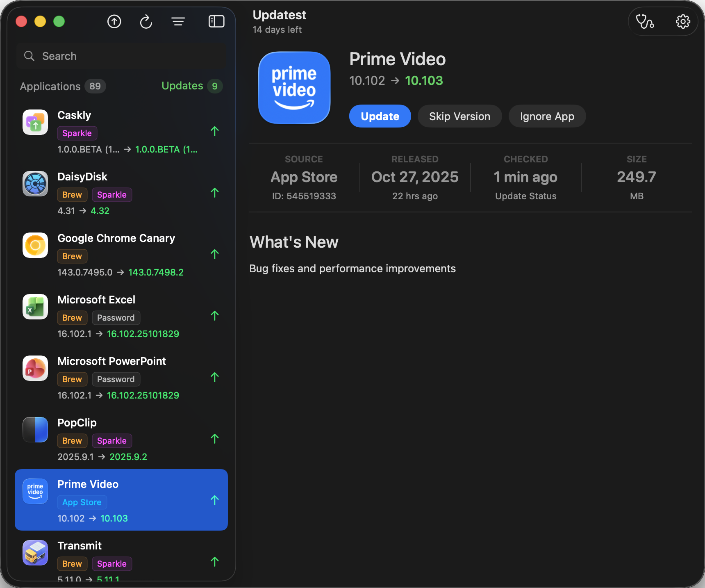705x588 pixels.
Task: Open the settings gear icon
Action: (683, 21)
